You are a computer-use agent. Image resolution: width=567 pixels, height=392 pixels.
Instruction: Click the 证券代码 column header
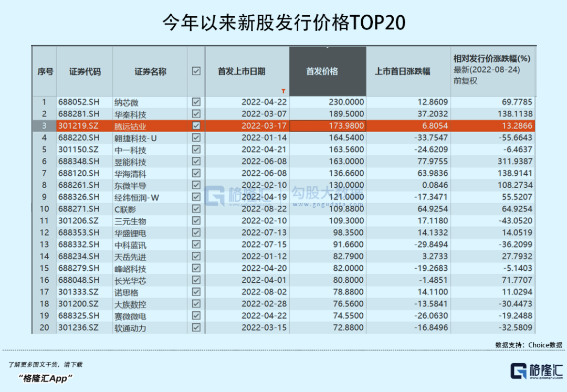tap(85, 71)
